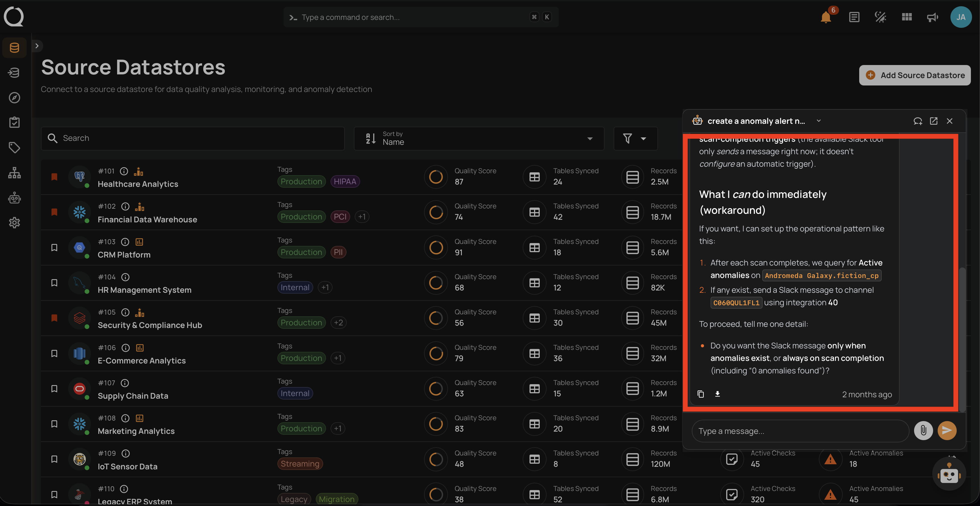Open the Source Datastores sidebar icon
980x506 pixels.
(14, 47)
